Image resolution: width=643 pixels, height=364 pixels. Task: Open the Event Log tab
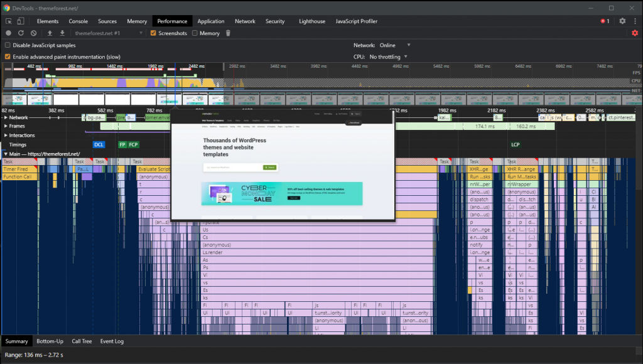point(112,341)
